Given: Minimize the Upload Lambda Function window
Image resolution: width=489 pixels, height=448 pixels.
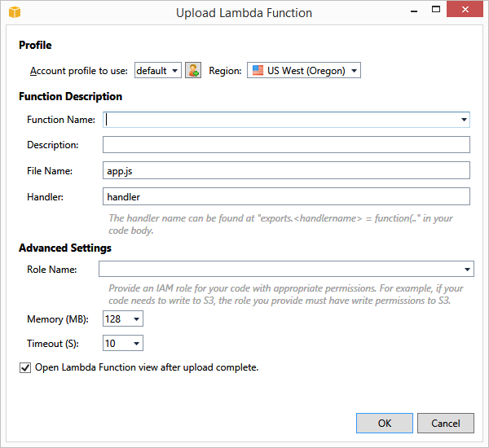Looking at the screenshot, I should click(x=414, y=11).
